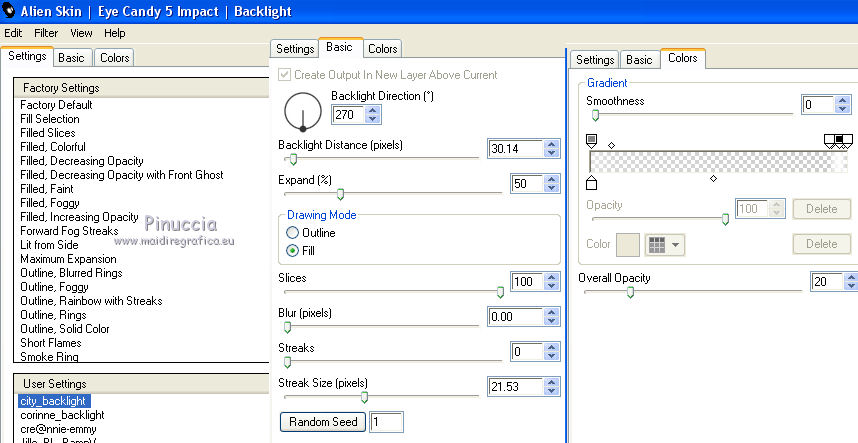Select Outline, Blurred Rings preset

point(71,273)
